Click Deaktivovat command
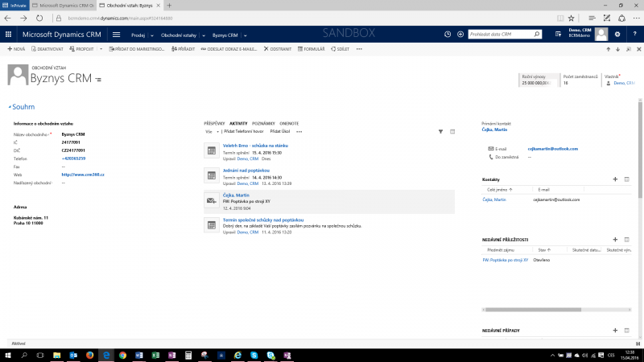Image resolution: width=644 pixels, height=362 pixels. click(x=47, y=49)
